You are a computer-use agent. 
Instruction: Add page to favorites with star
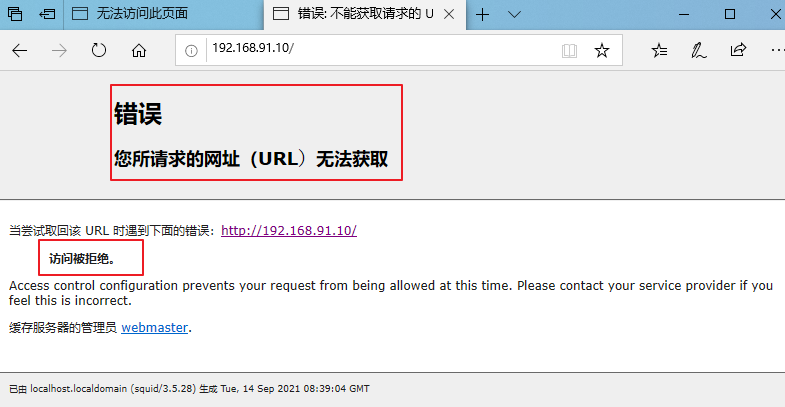(602, 51)
